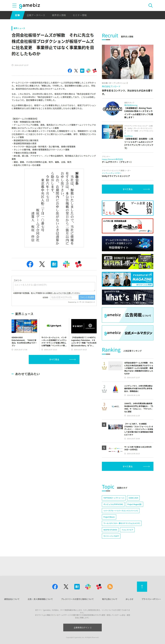Open Hatena B! icon in page footer
Screen dimensions: 165x644
click(x=77, y=587)
